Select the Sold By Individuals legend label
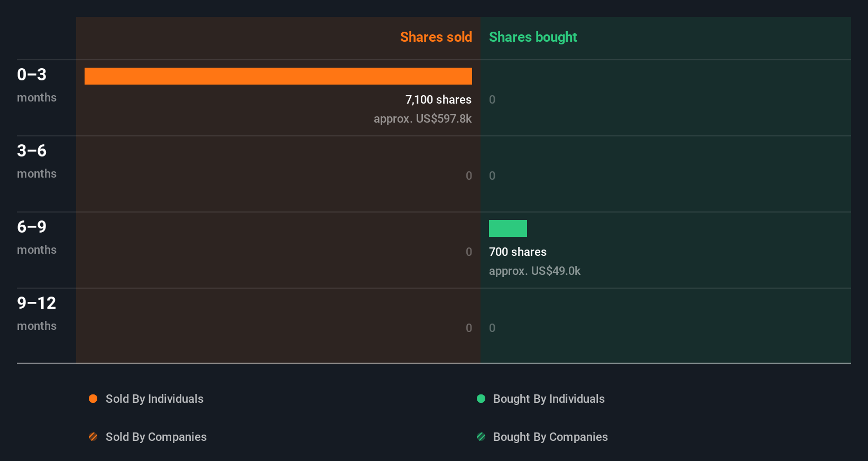868x461 pixels. (x=154, y=399)
